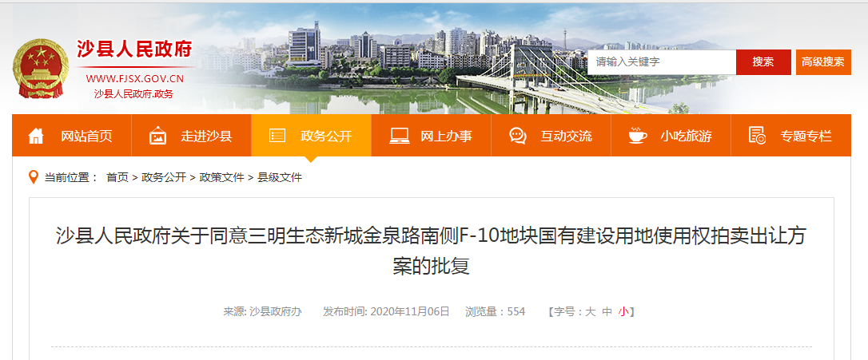The image size is (868, 360).
Task: Click the list icon beside 政务公开
Action: coord(277,136)
